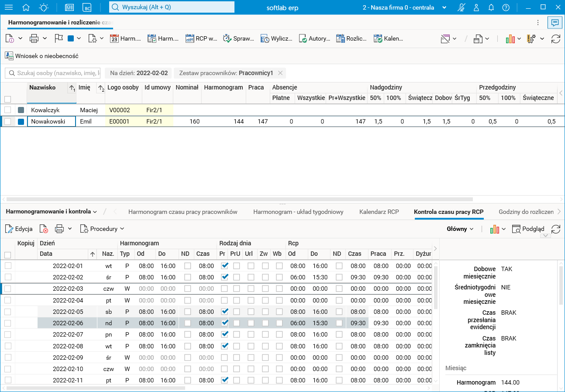Click the notifications bell icon
This screenshot has width=565, height=392.
(x=491, y=7)
